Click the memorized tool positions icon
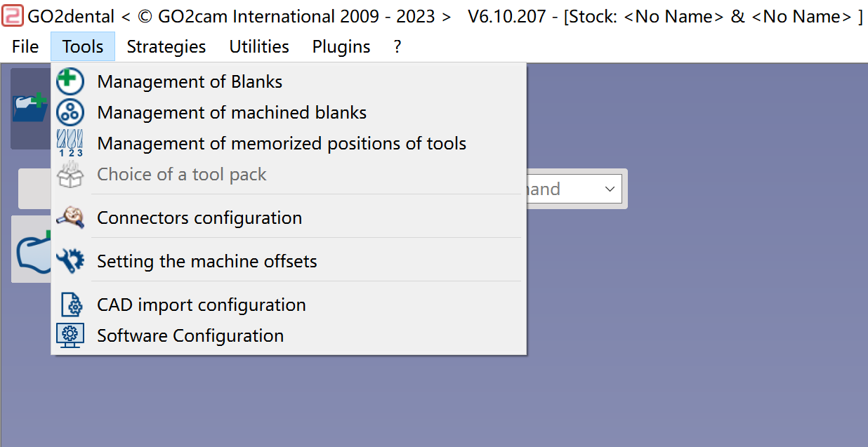Screen dimensions: 868x447 [x=70, y=143]
